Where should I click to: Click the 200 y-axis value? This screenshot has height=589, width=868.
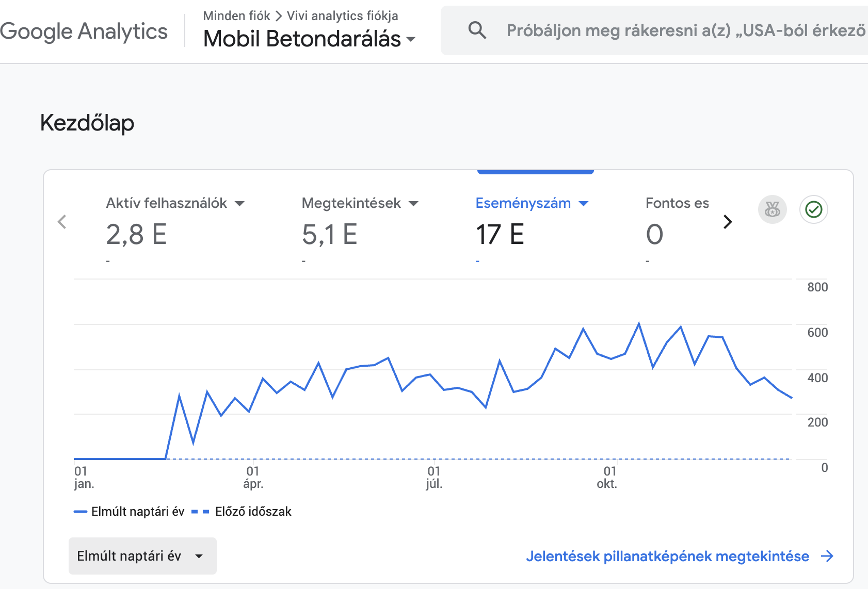pos(817,422)
